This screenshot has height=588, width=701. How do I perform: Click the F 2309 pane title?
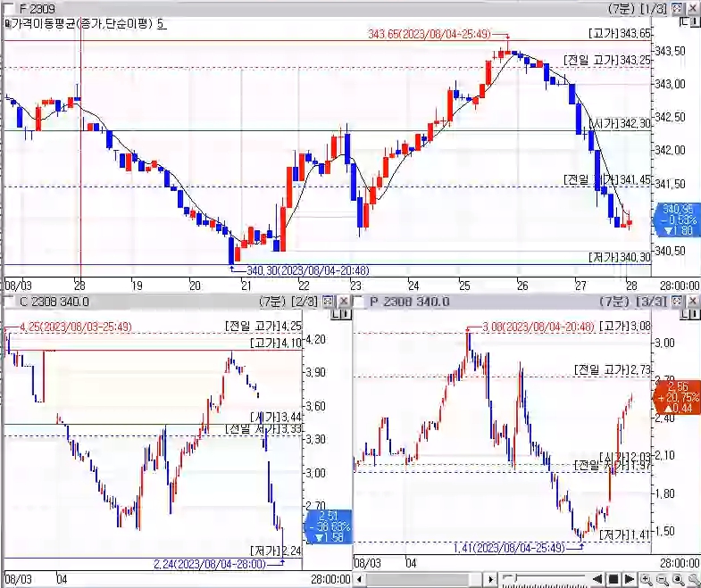(x=38, y=8)
